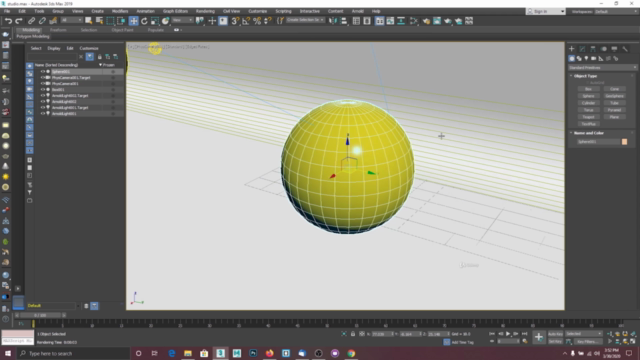The image size is (640, 360).
Task: Toggle visibility eye for Box001
Action: pos(42,89)
